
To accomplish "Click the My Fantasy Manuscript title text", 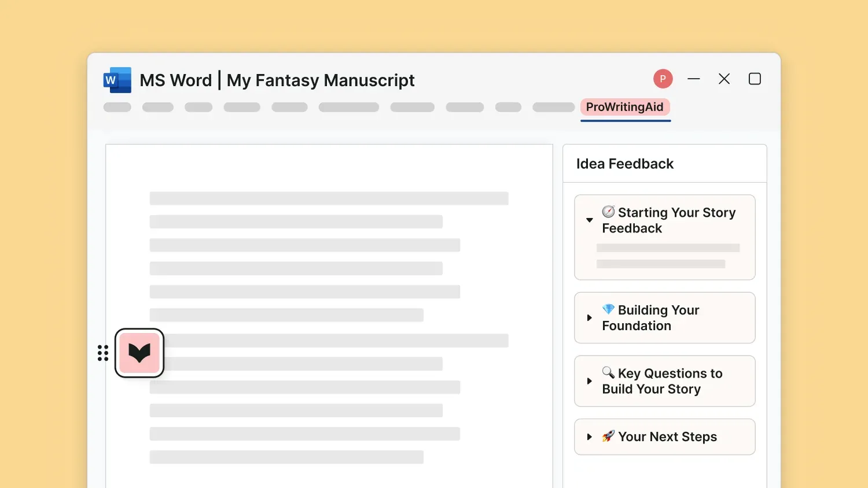I will coord(321,80).
